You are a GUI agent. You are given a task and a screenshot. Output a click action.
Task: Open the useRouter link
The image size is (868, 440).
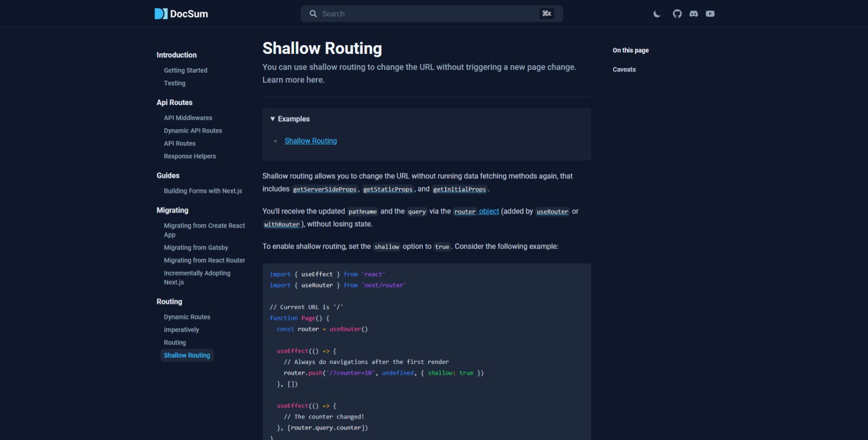552,212
